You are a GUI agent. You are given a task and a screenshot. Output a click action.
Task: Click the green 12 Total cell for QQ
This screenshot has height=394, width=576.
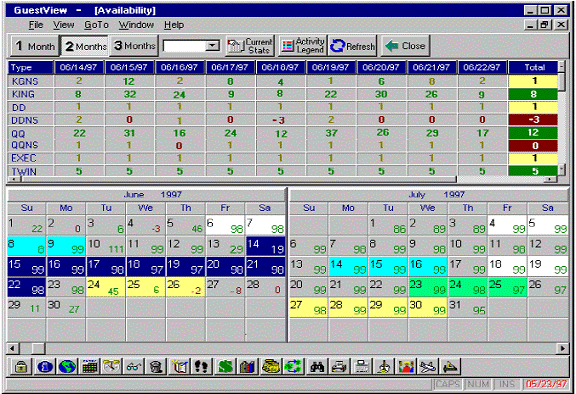[533, 133]
